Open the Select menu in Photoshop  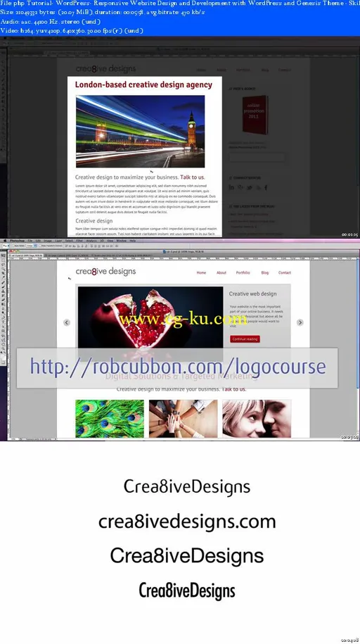point(69,240)
